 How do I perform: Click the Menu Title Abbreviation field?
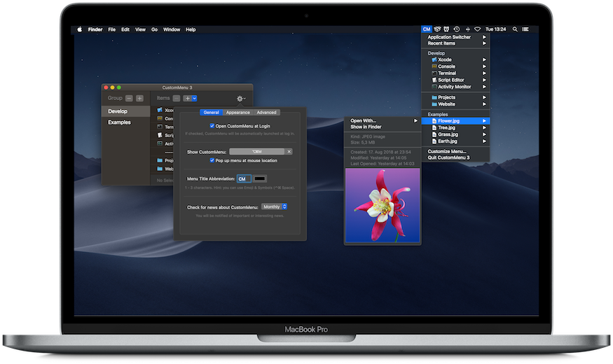(244, 179)
